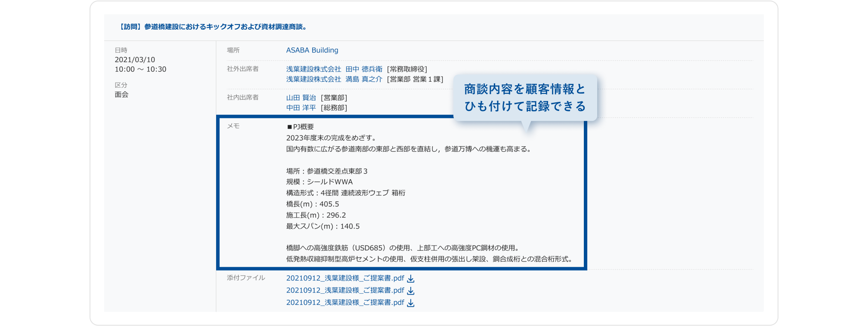This screenshot has height=326, width=868.
Task: Open attendee 田中 徳兵衛 link
Action: point(364,69)
